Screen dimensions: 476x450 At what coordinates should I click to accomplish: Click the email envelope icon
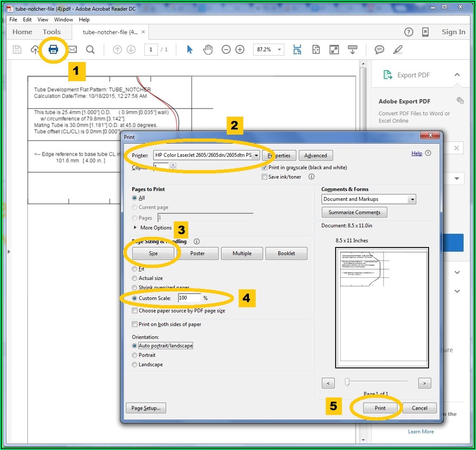(x=73, y=50)
